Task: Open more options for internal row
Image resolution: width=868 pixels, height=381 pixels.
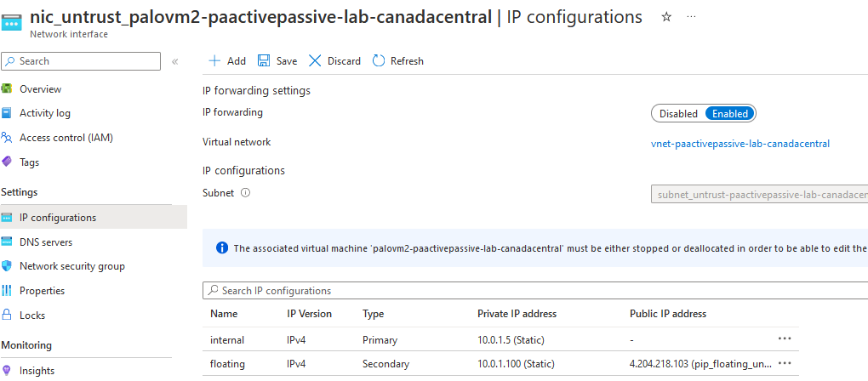Action: (x=785, y=339)
